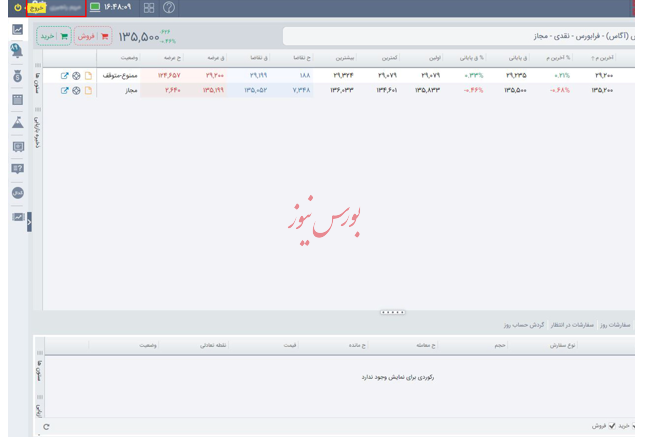The height and width of the screenshot is (440, 647).
Task: Open external link icon in مجاز row
Action: 64,90
